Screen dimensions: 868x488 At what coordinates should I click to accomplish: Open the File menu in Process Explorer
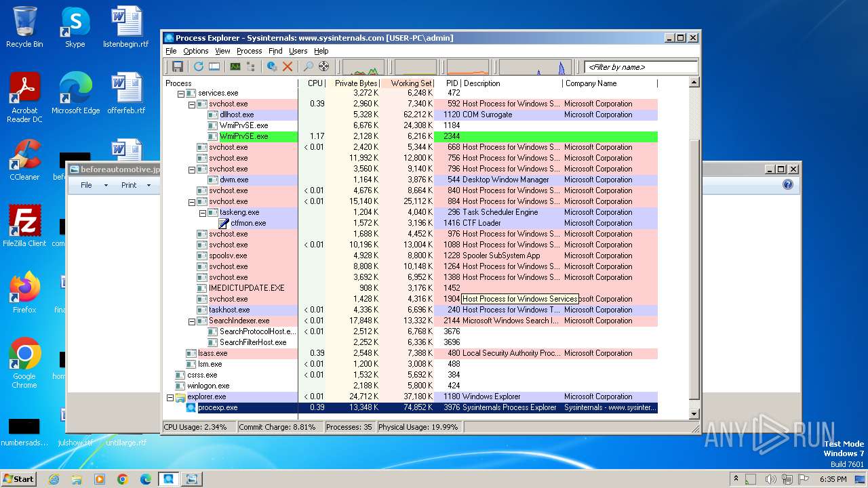(x=171, y=51)
